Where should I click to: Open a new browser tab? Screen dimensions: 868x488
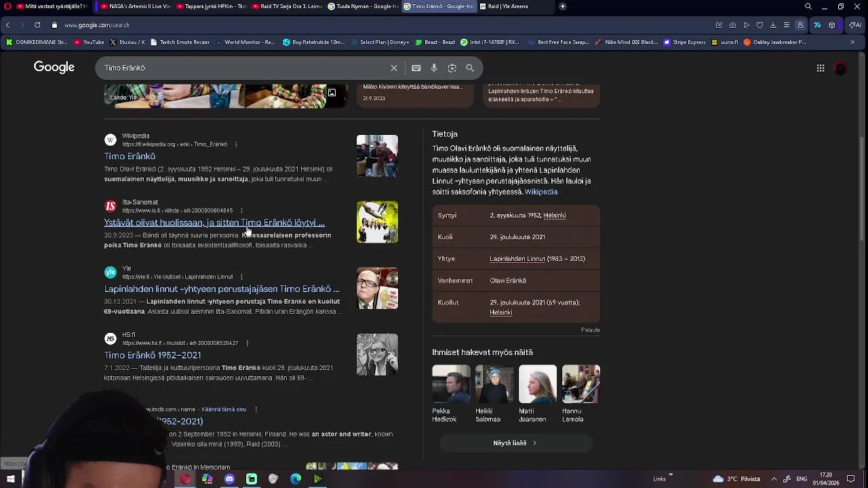point(563,6)
